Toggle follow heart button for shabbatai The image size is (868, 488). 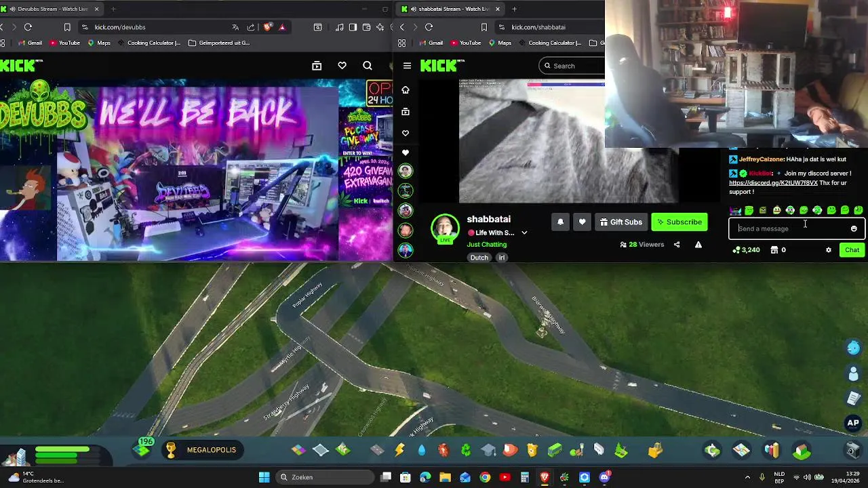(582, 222)
